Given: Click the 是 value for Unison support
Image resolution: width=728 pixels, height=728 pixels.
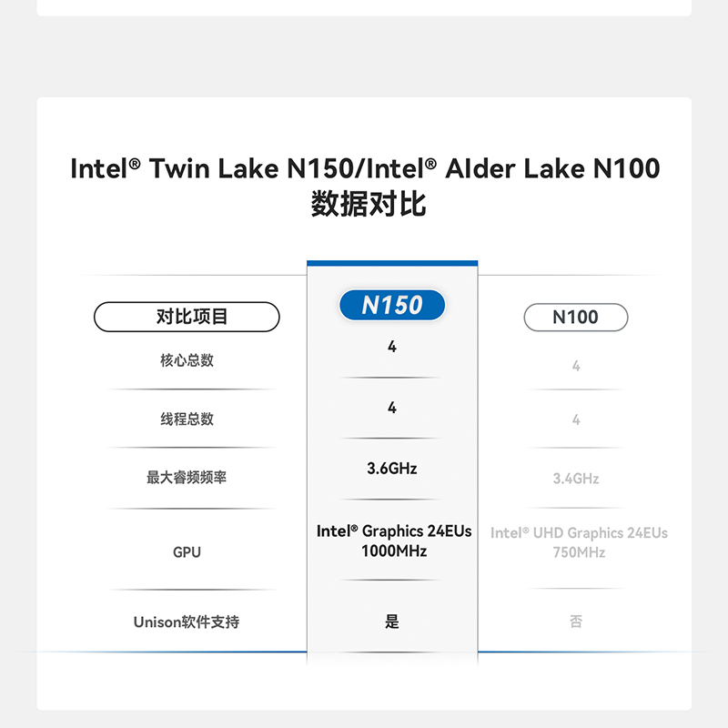Looking at the screenshot, I should 392,622.
